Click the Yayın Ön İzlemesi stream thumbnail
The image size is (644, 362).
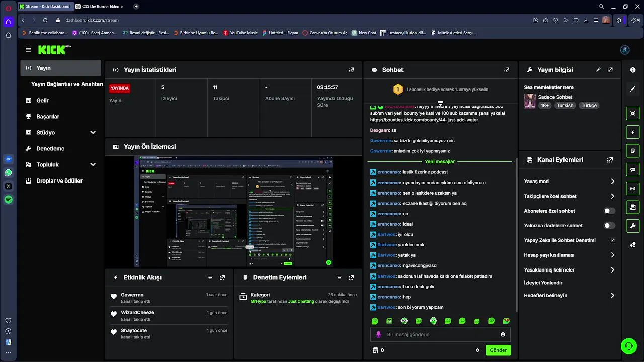coord(234,212)
